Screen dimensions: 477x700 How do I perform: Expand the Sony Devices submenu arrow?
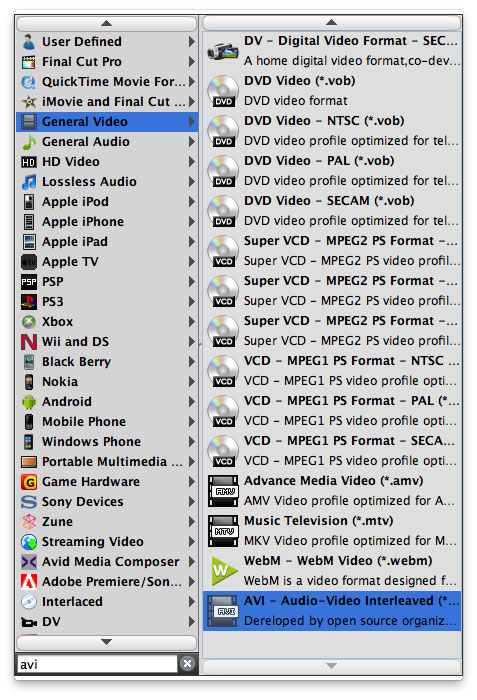(x=192, y=501)
